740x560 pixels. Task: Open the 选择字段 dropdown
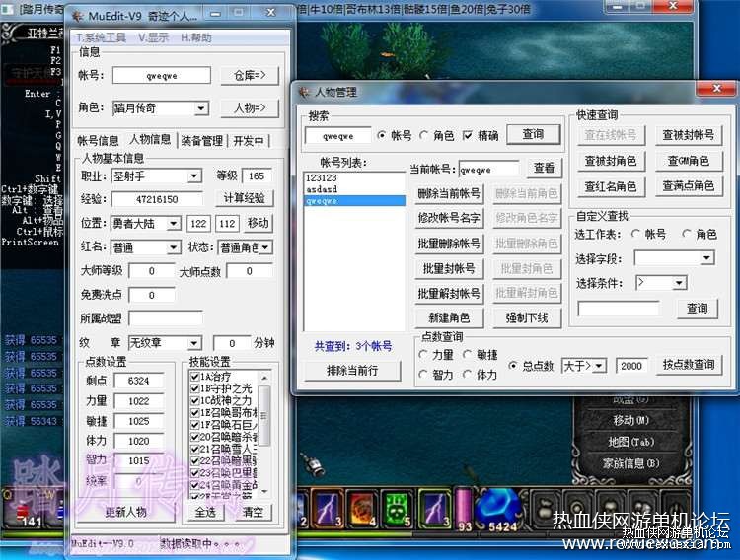[706, 258]
